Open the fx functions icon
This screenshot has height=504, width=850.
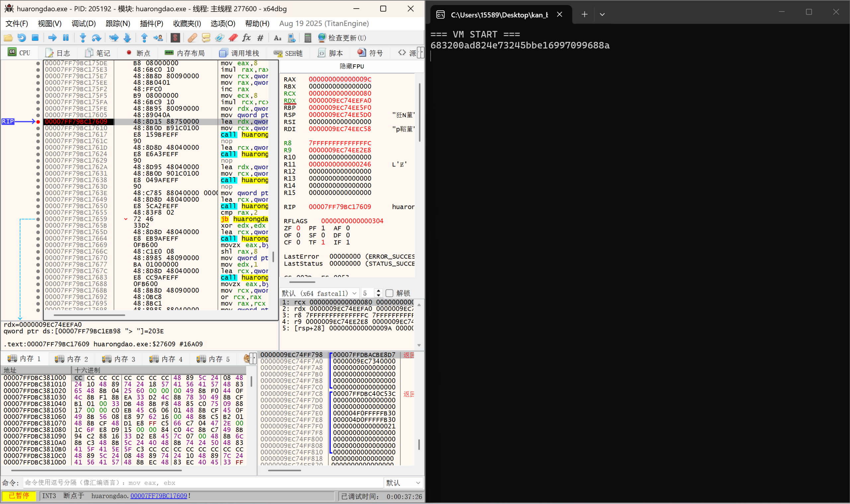pos(246,38)
